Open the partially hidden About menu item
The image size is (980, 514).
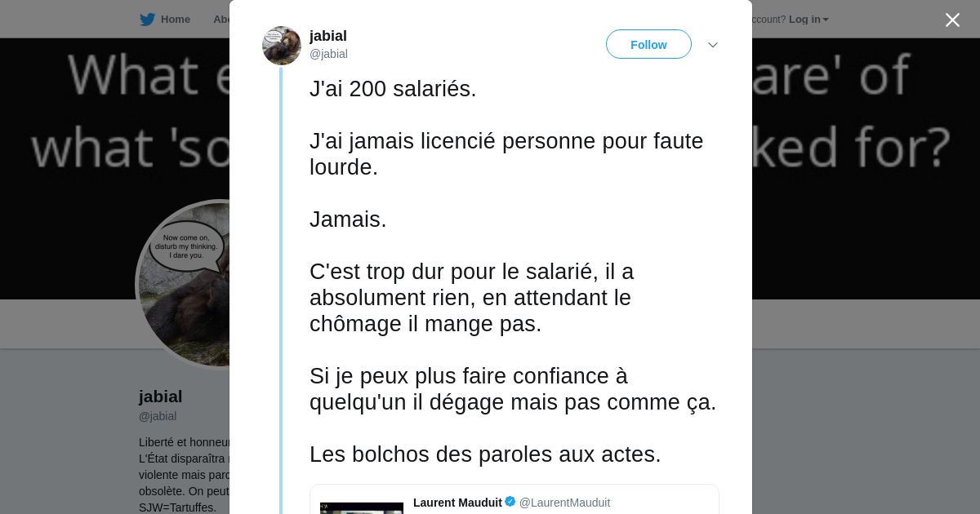(x=220, y=20)
